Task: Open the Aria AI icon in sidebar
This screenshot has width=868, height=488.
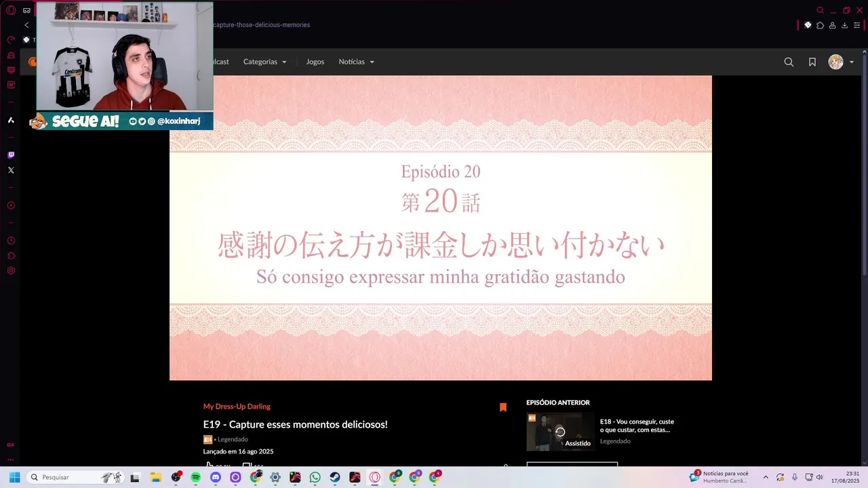Action: coord(11,120)
